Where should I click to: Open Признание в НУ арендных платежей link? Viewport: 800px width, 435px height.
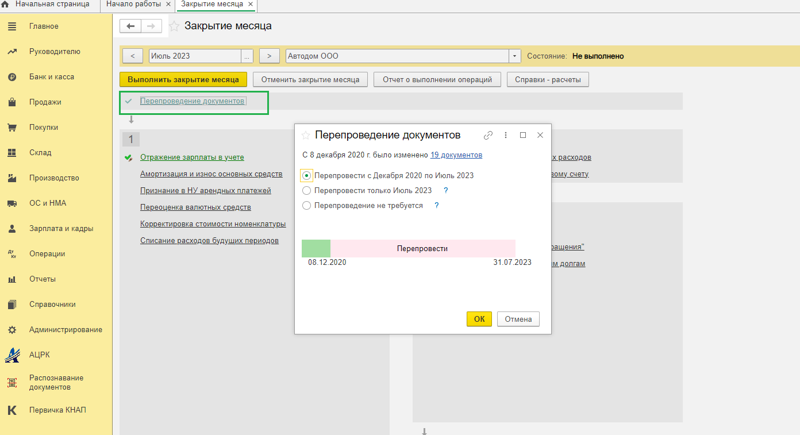click(x=206, y=191)
